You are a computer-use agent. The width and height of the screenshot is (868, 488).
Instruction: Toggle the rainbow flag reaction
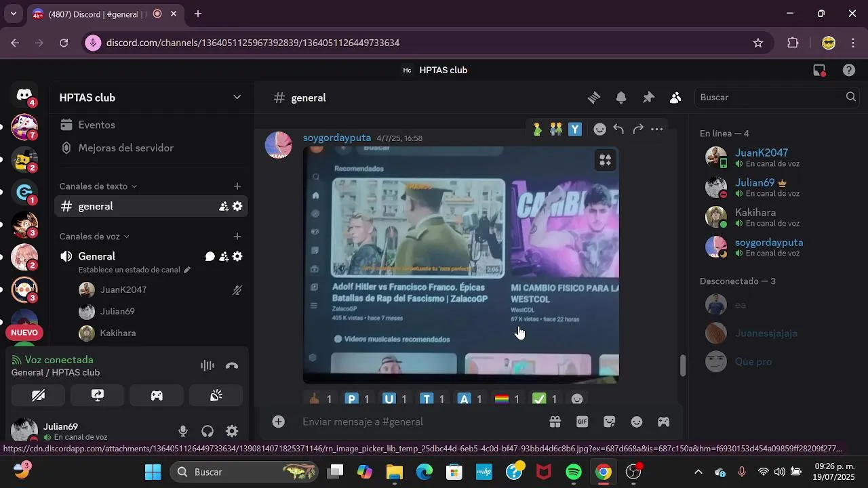[x=507, y=399]
